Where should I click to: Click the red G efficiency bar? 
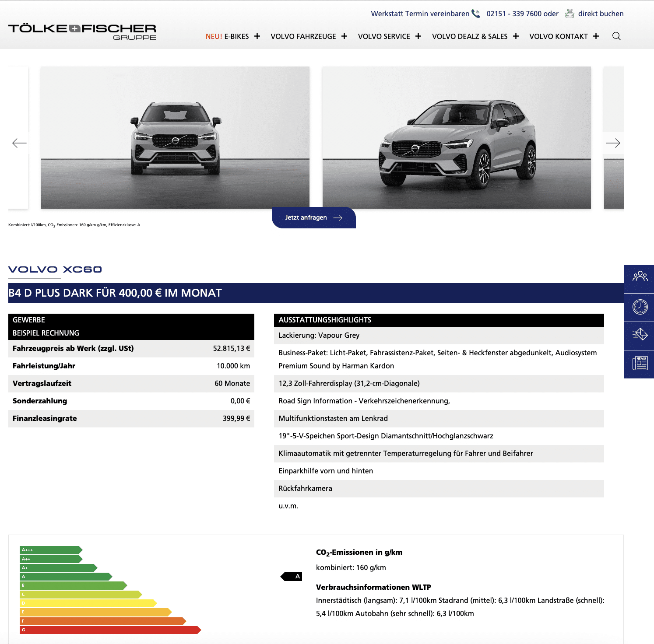[110, 630]
